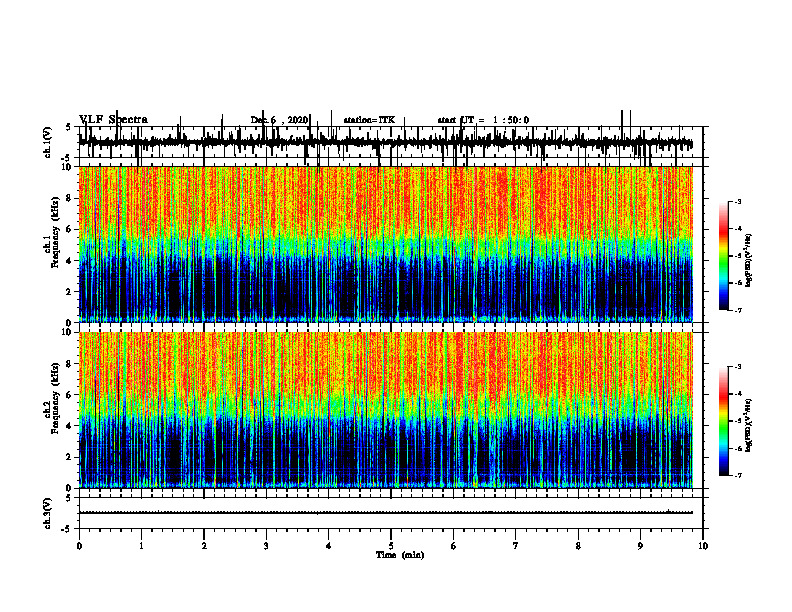Select ch.1 frequency tick "2"
The height and width of the screenshot is (612, 792).
[71, 292]
